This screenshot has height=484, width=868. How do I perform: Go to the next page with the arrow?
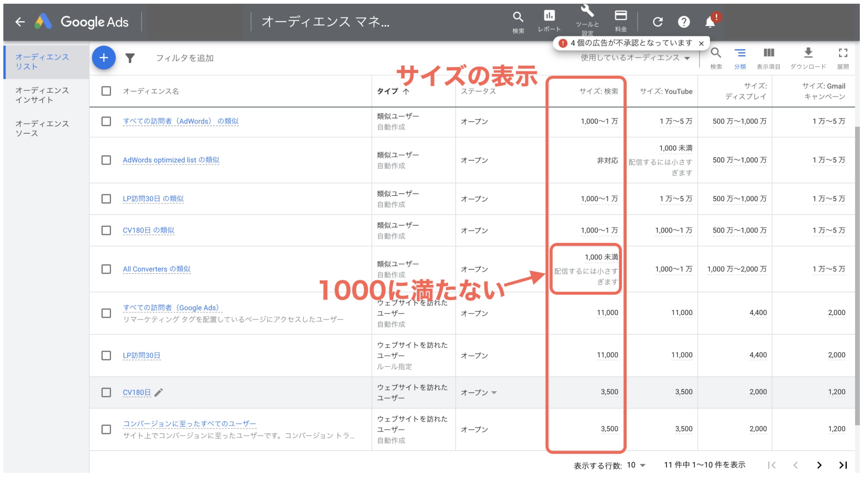(x=819, y=465)
